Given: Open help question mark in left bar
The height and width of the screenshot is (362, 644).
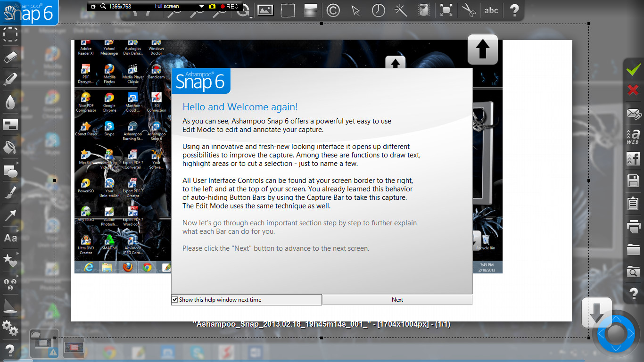Looking at the screenshot, I should (10, 351).
